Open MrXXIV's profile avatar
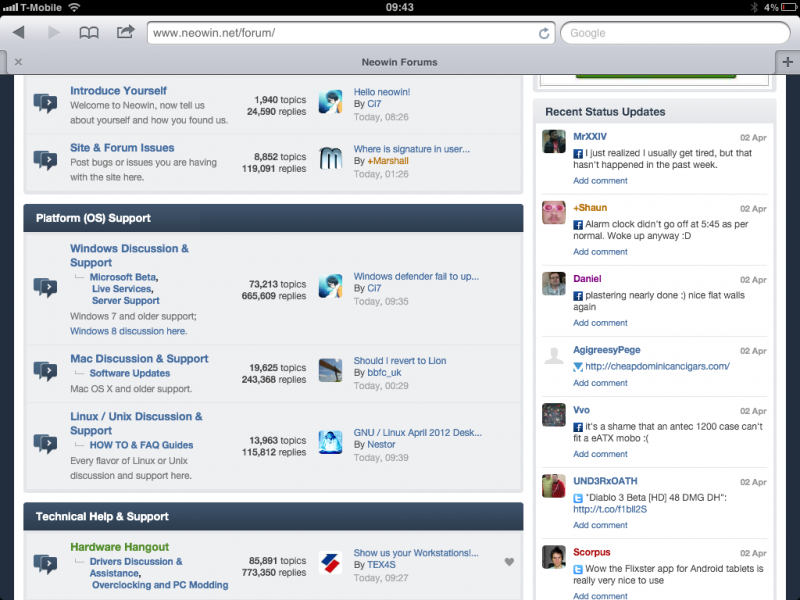Viewport: 800px width, 600px height. click(554, 141)
